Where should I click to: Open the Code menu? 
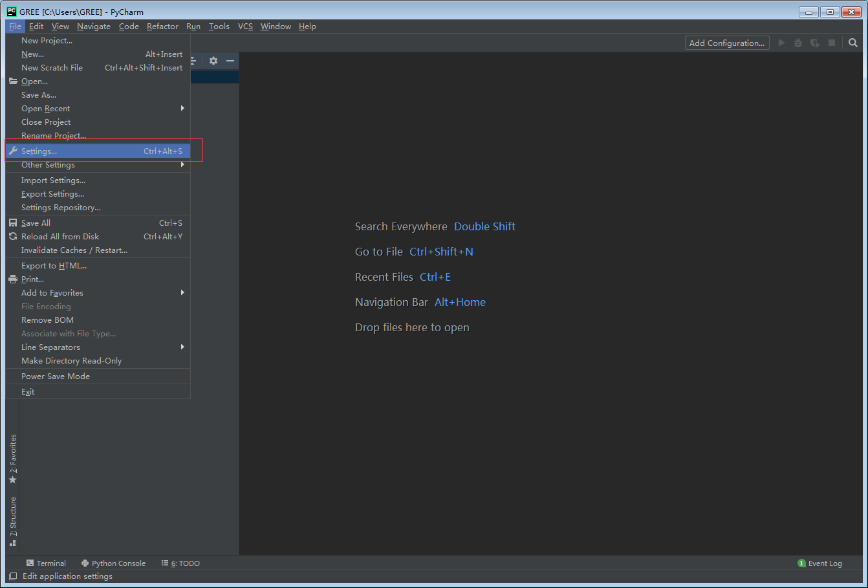[x=129, y=27]
